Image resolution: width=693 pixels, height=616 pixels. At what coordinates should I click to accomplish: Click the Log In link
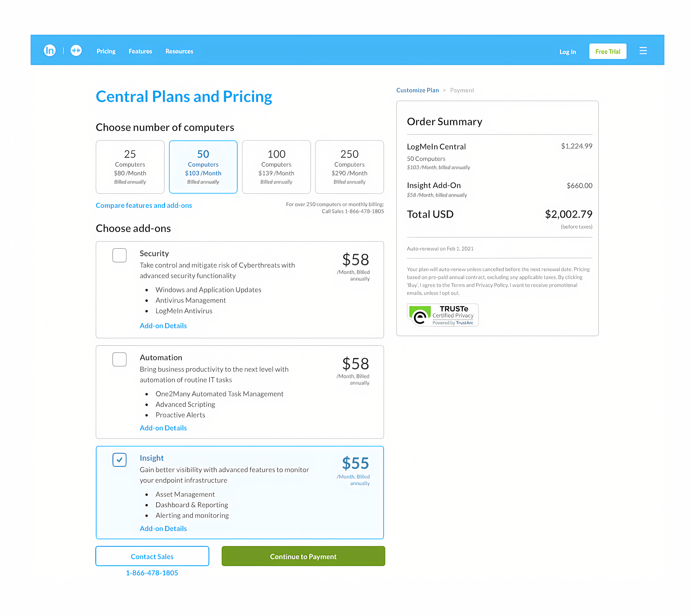(x=568, y=52)
